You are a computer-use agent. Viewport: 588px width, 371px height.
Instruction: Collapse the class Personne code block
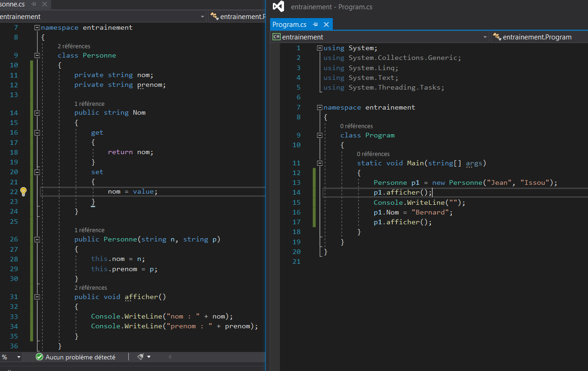37,55
